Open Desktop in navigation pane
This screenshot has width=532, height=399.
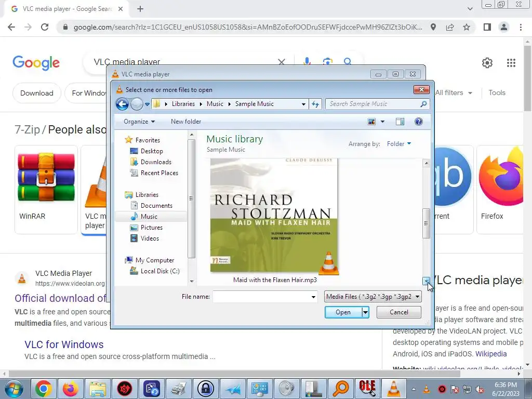tap(151, 151)
